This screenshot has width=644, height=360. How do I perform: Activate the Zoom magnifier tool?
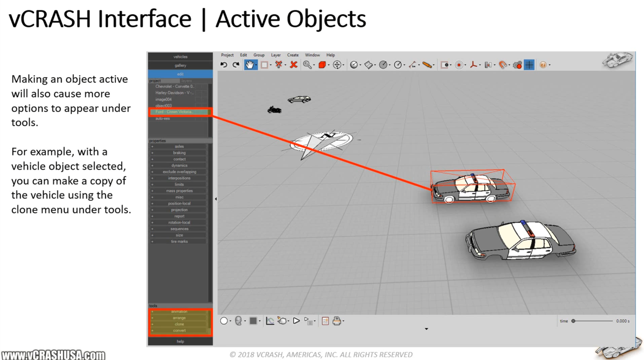(x=308, y=65)
